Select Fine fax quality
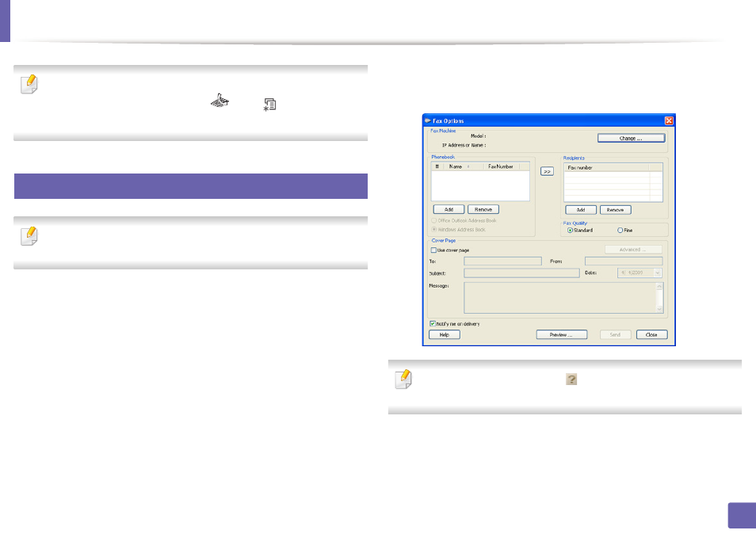This screenshot has width=756, height=534. (620, 231)
